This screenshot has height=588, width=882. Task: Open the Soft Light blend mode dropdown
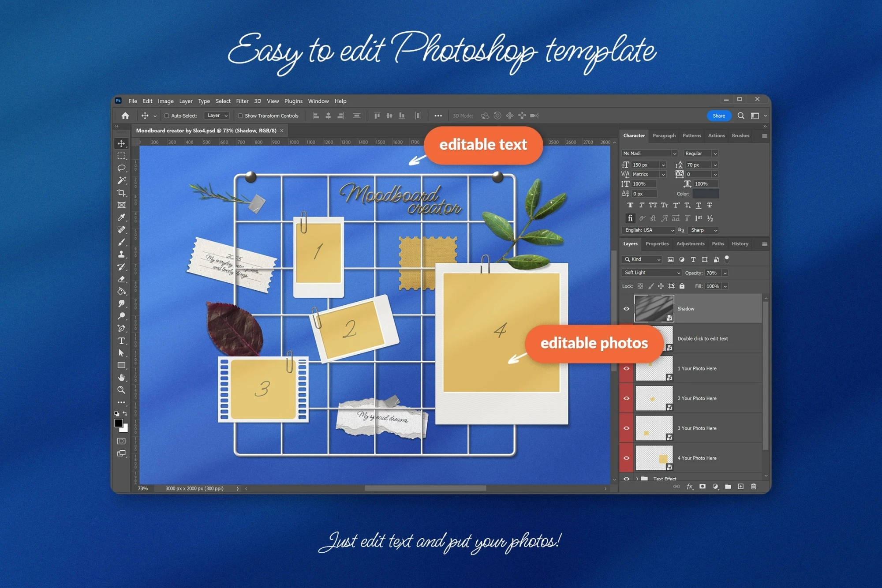(651, 273)
